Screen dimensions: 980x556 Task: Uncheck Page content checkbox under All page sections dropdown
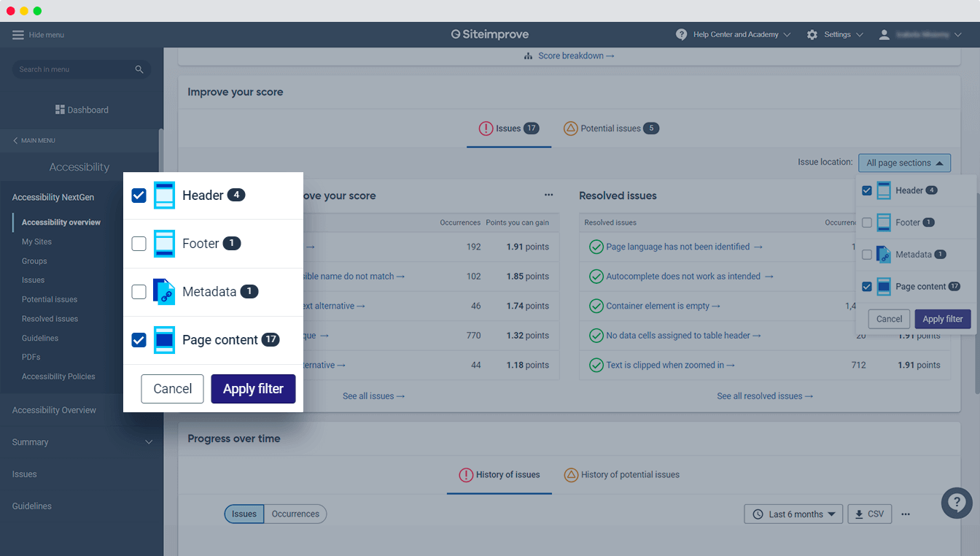pyautogui.click(x=867, y=287)
